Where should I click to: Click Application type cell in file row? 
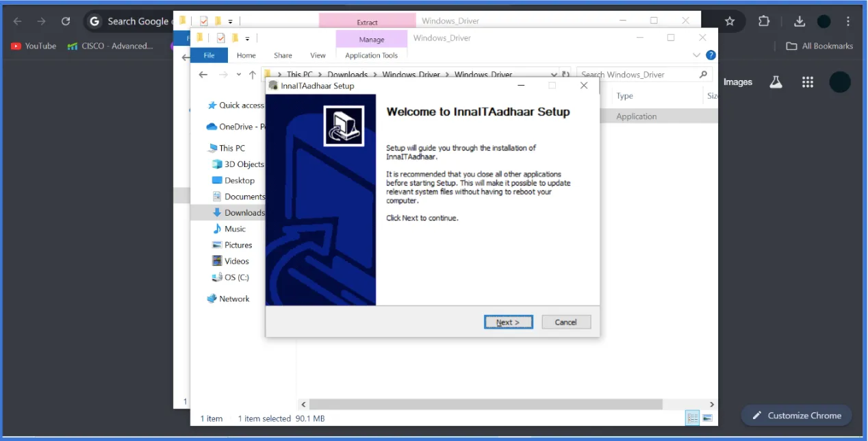pyautogui.click(x=637, y=116)
